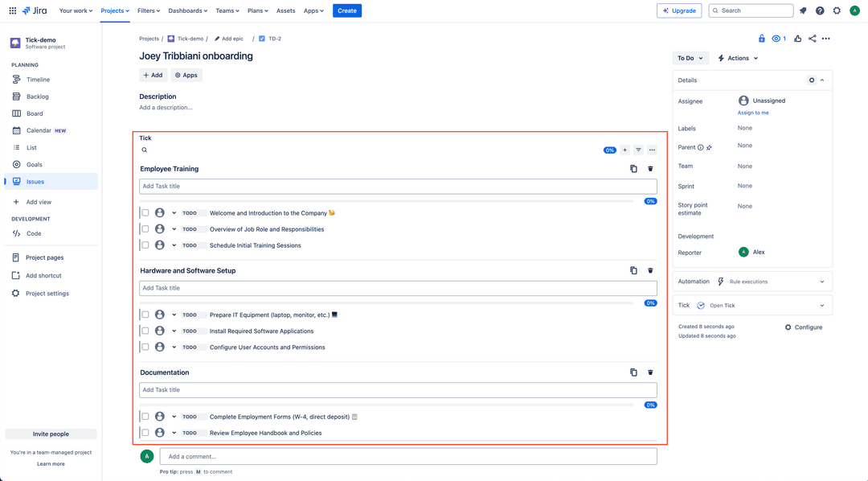
Task: Check the Welcome and Introduction task checkbox
Action: (145, 213)
